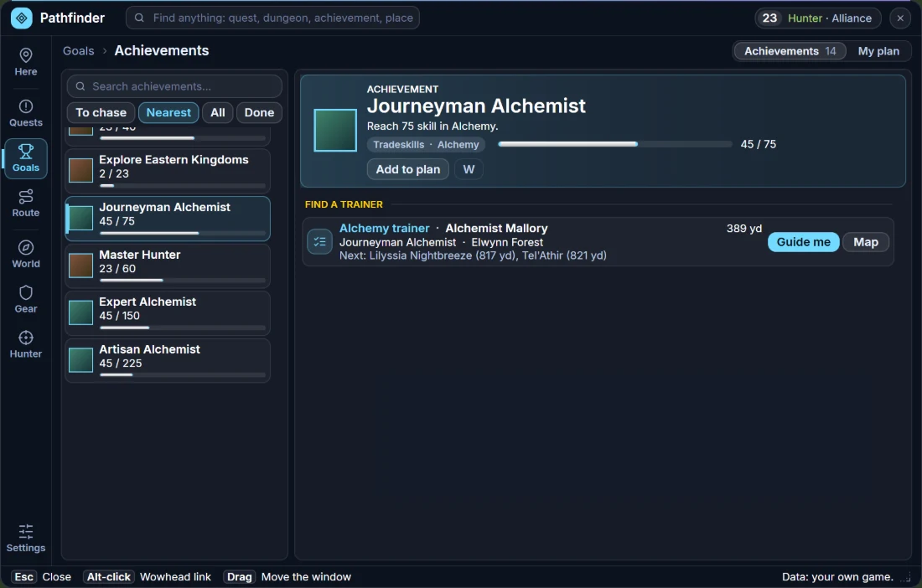Click the Explore Eastern Kingdoms list icon
The height and width of the screenshot is (588, 922).
tap(81, 170)
